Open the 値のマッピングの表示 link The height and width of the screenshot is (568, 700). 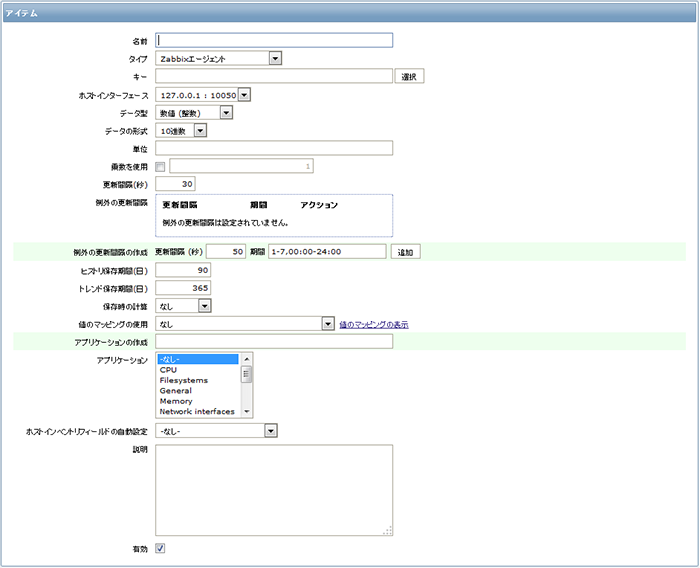pyautogui.click(x=374, y=325)
